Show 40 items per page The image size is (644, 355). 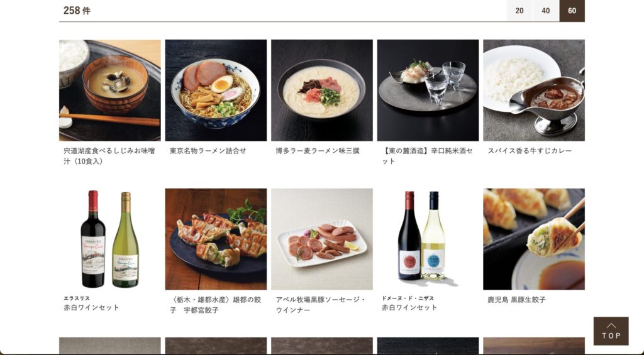546,11
